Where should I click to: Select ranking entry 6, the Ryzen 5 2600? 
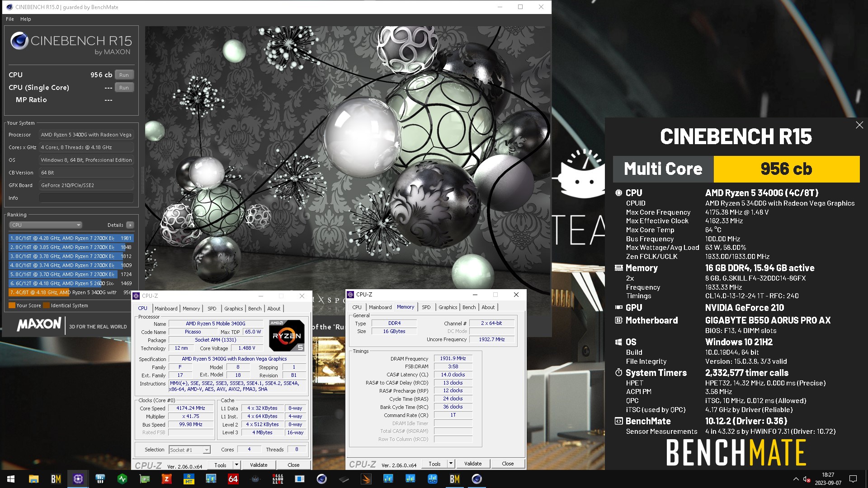[71, 283]
